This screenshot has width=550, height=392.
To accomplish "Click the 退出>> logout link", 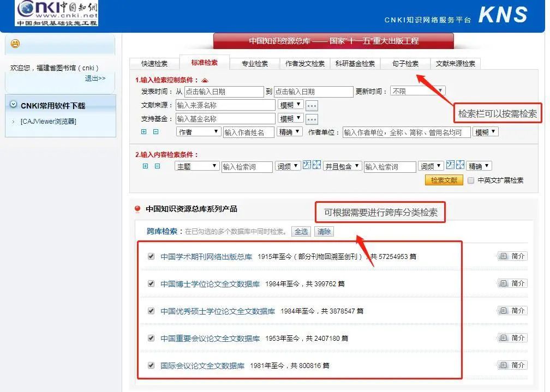I will tap(95, 78).
